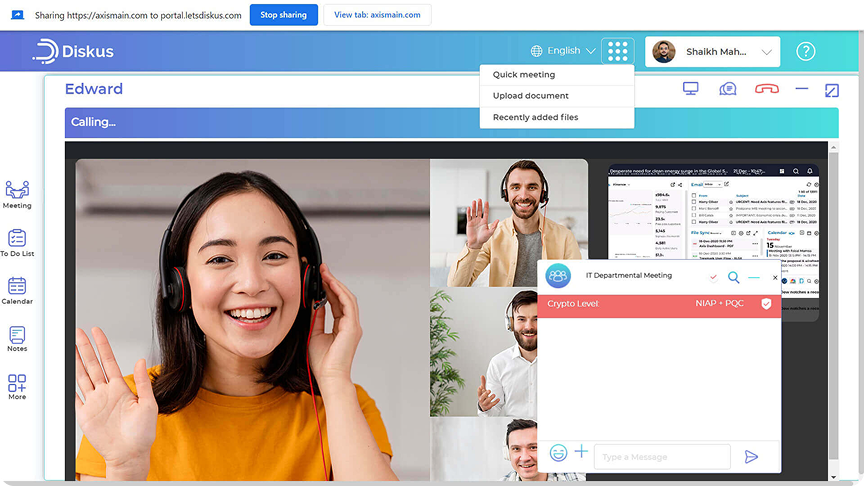Toggle the Crypto Level shield icon
The height and width of the screenshot is (486, 864).
point(767,304)
